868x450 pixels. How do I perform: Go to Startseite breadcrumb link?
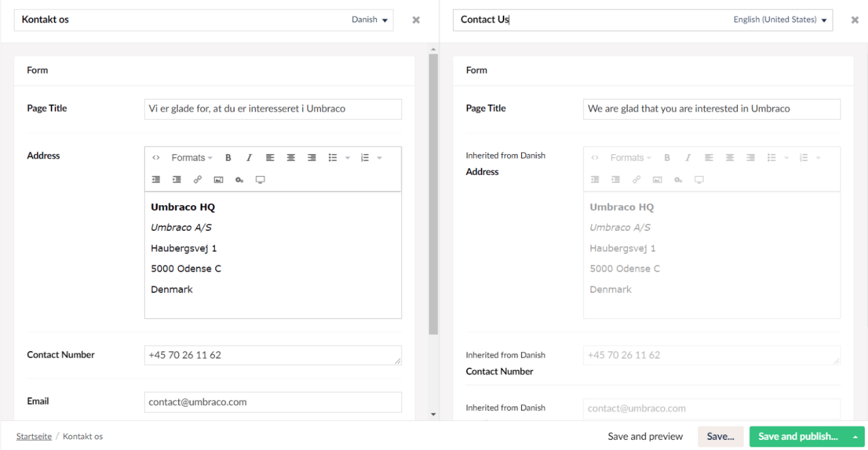click(34, 436)
